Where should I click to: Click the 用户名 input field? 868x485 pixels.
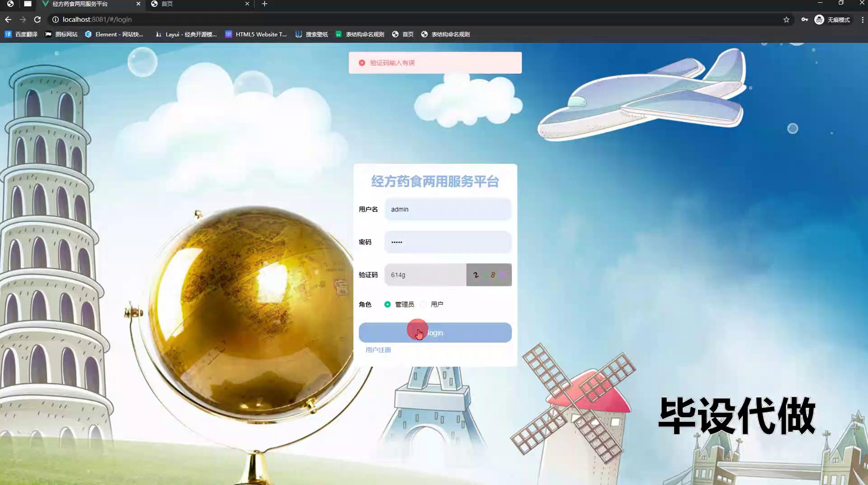tap(448, 209)
